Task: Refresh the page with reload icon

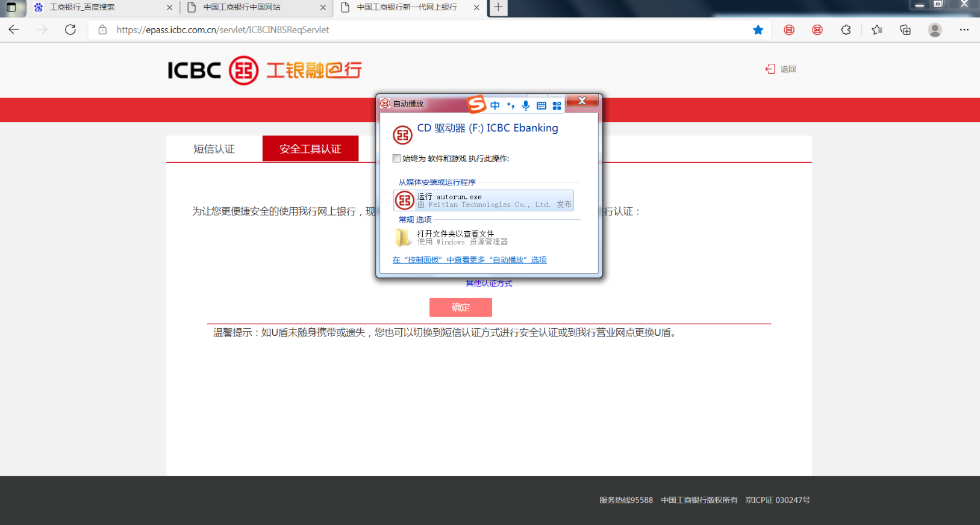Action: 70,30
